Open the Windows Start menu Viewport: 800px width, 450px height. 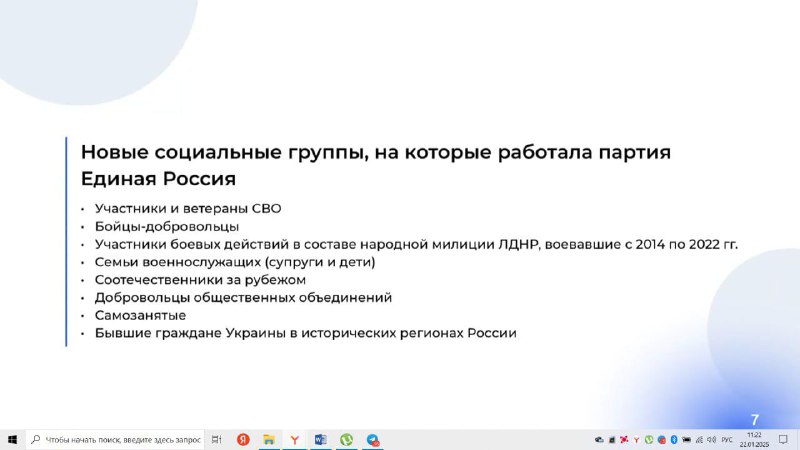(12, 439)
